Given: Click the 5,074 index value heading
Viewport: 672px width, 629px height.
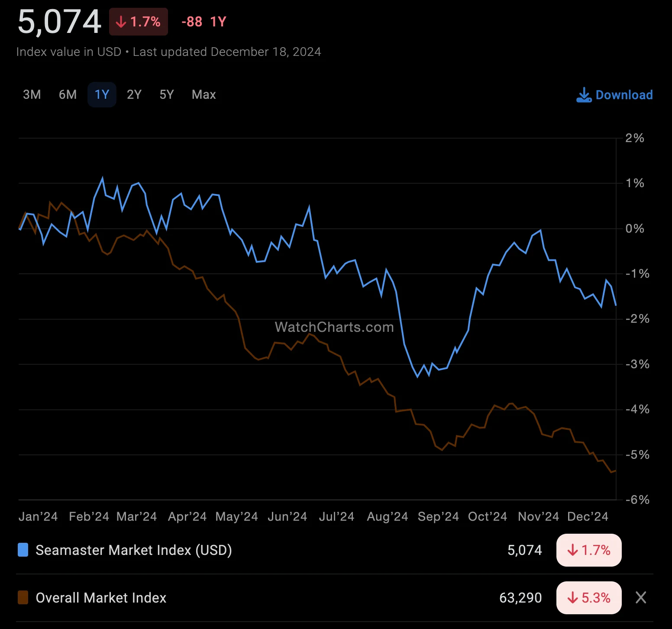Looking at the screenshot, I should coord(59,22).
